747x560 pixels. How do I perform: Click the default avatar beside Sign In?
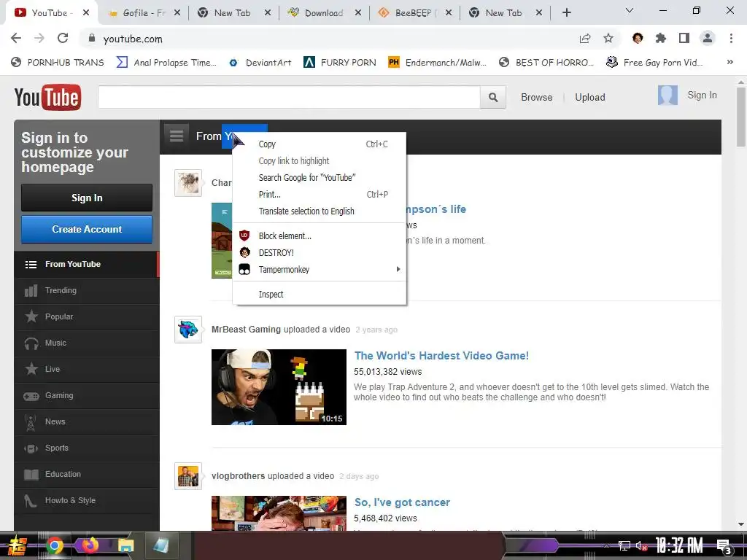(667, 96)
